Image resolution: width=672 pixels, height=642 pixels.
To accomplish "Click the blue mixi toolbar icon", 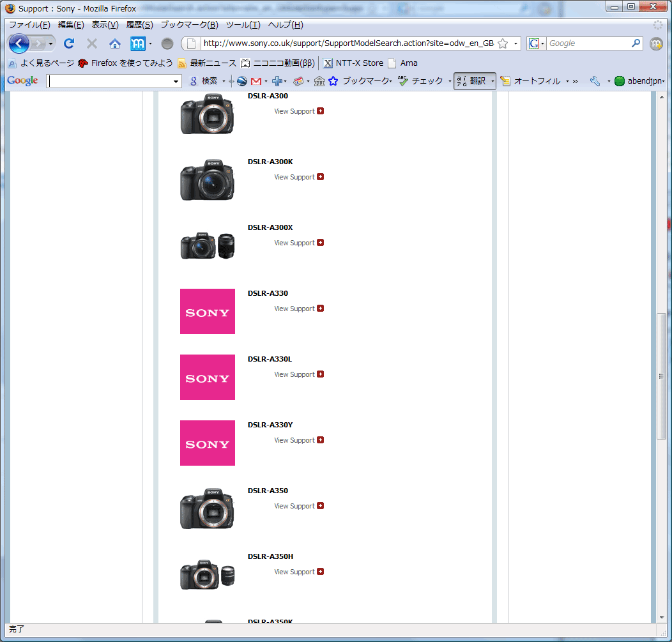I will point(137,43).
